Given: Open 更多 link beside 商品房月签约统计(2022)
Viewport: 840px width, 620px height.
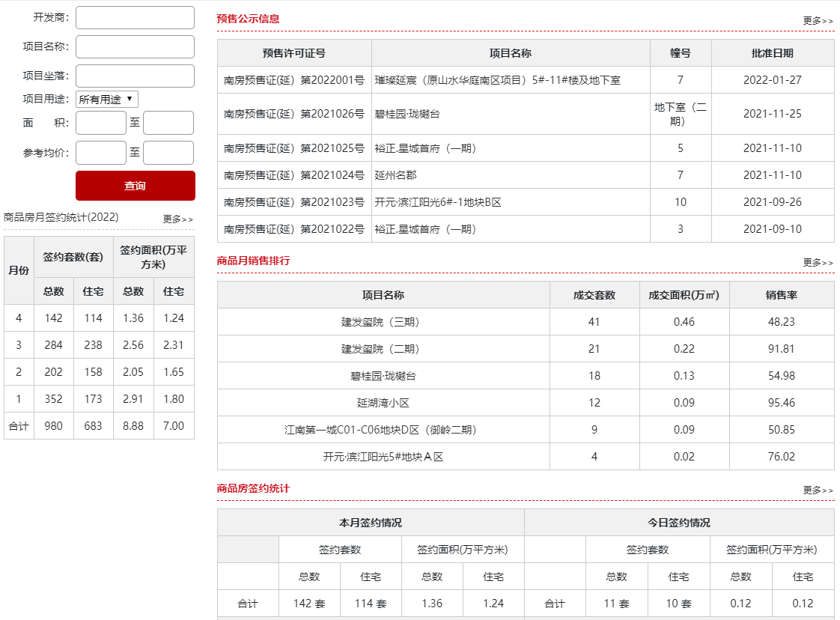Looking at the screenshot, I should pos(178,219).
